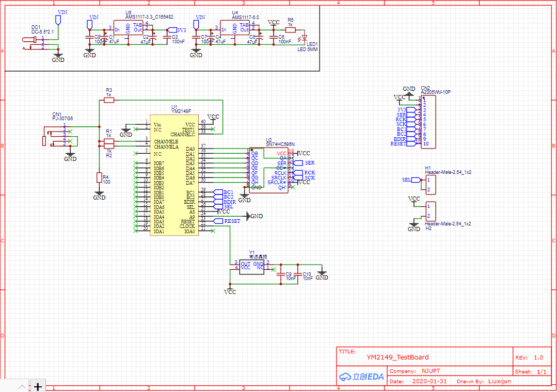This screenshot has width=557, height=392.
Task: Select the DC1 power jack symbol
Action: [x=34, y=43]
